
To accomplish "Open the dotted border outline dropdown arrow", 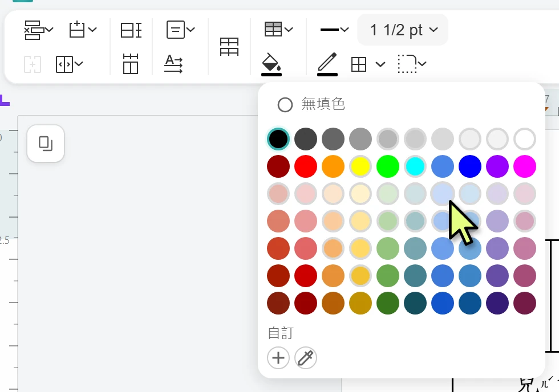I will pos(422,64).
